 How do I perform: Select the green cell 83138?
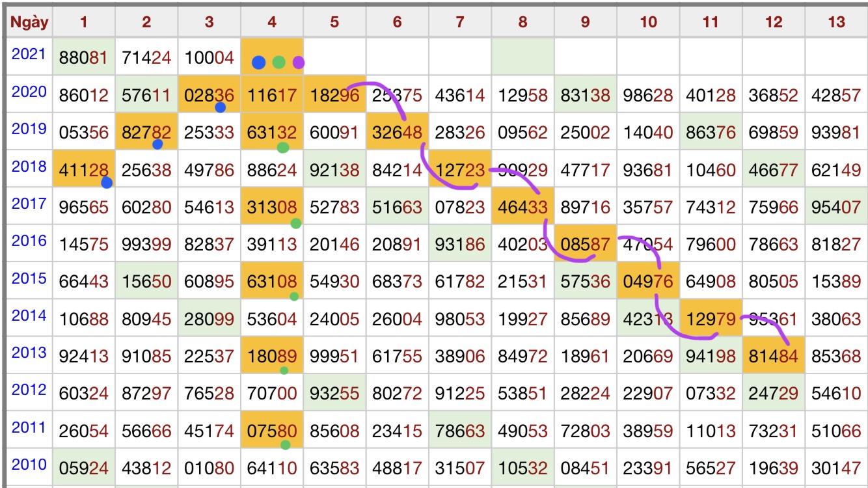(586, 95)
